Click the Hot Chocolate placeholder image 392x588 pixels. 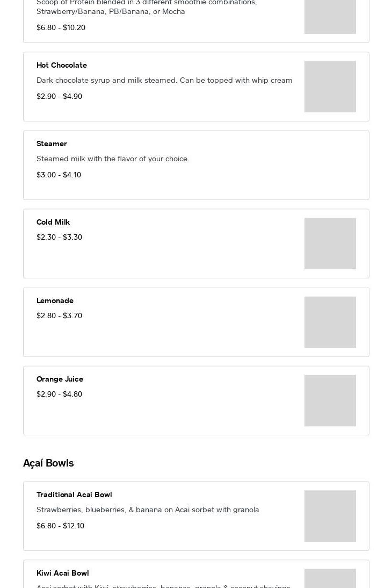pos(330,87)
